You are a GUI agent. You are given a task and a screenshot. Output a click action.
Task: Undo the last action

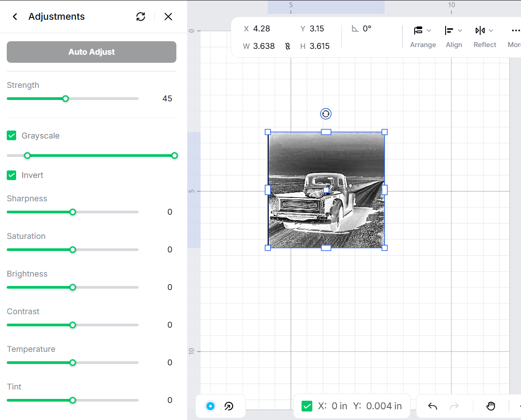[433, 406]
